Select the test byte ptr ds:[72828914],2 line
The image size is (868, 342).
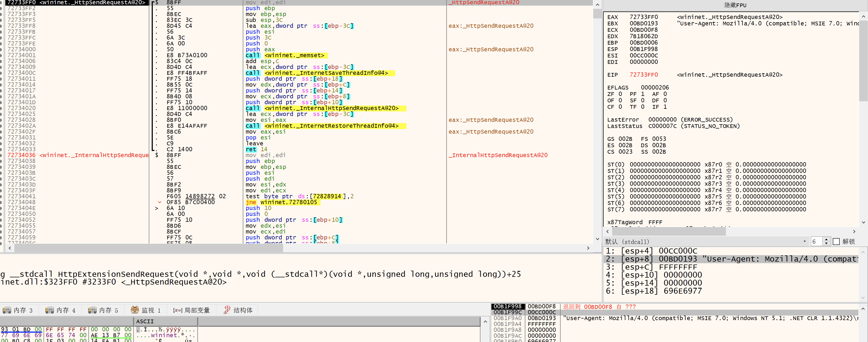click(x=300, y=196)
